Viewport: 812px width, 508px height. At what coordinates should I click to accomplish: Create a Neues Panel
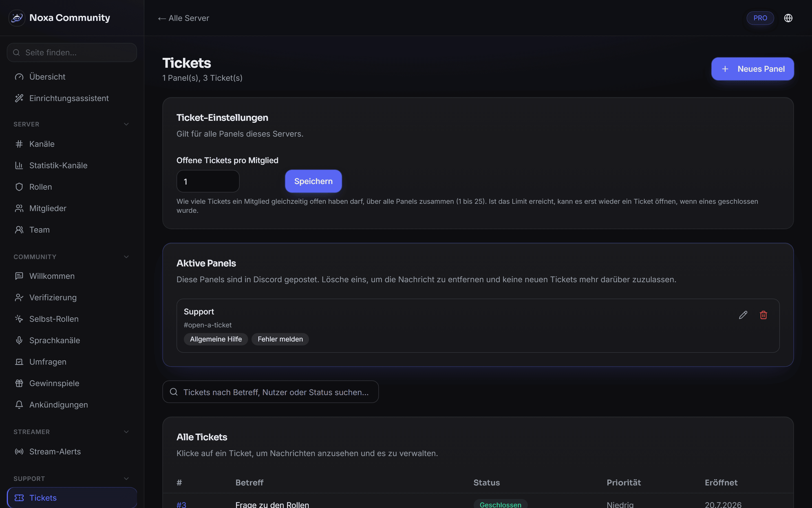[752, 69]
